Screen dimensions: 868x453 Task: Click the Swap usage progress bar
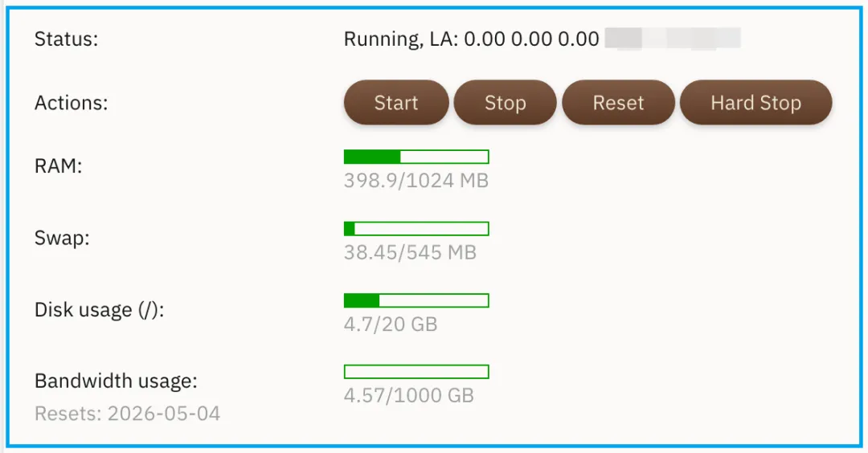pos(416,229)
